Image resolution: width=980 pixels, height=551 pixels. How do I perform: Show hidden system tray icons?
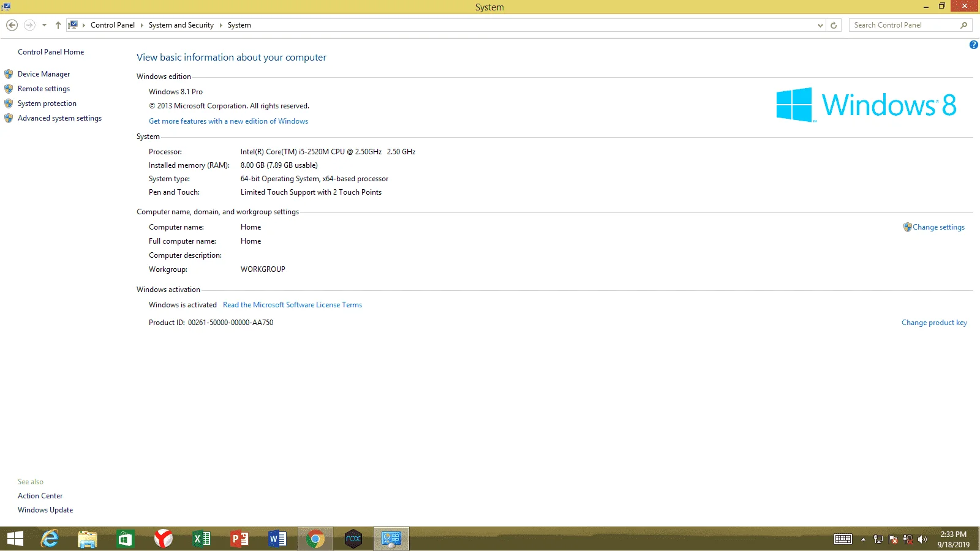(863, 539)
